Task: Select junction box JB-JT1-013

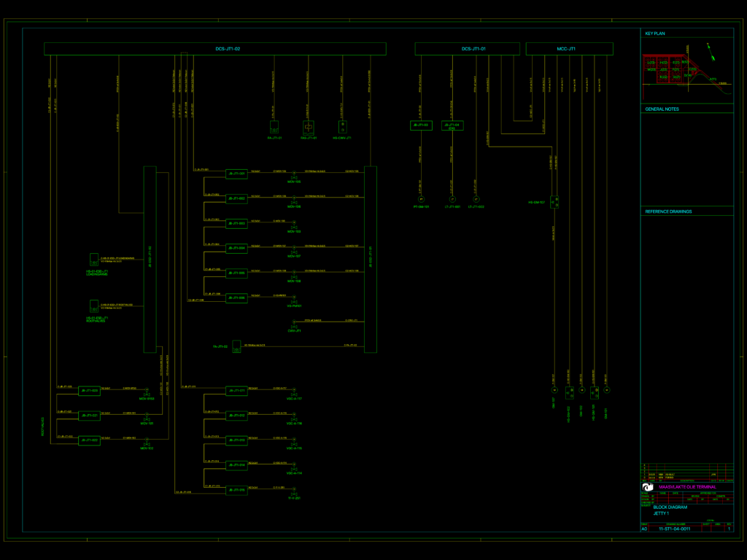Action: pos(236,440)
